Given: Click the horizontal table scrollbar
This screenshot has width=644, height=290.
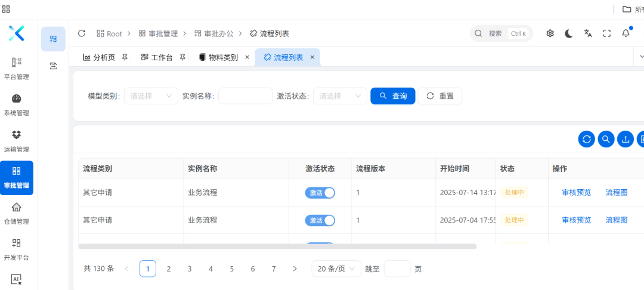Looking at the screenshot, I should click(x=277, y=246).
